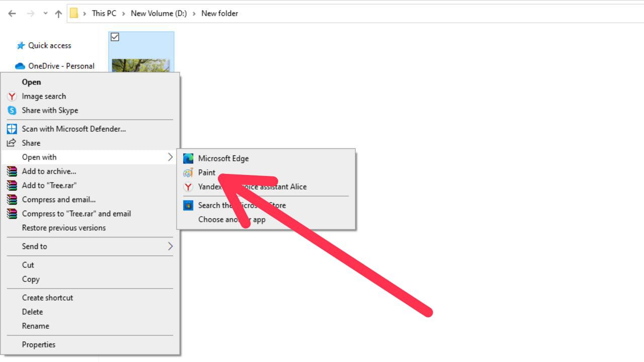This screenshot has height=362, width=644.
Task: Click the folder icon in address bar
Action: 74,14
